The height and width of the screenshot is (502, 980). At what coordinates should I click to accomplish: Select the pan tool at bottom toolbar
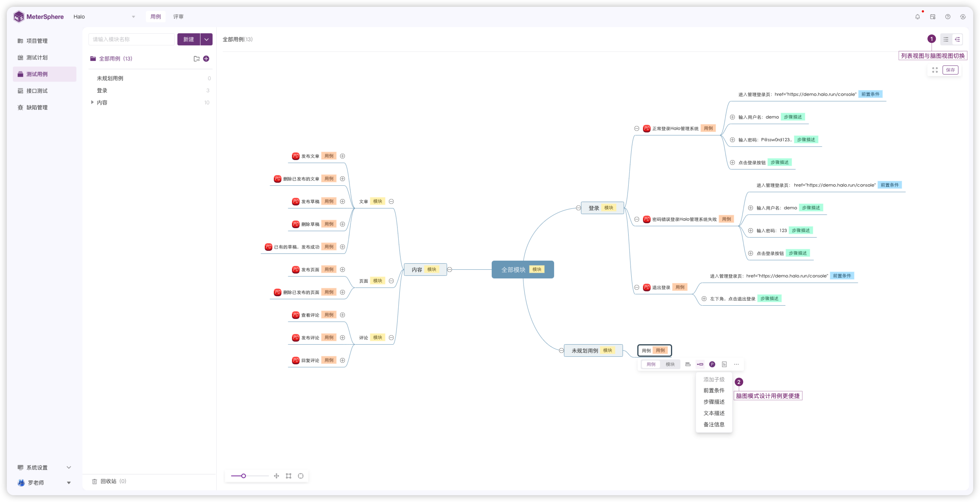click(x=276, y=476)
